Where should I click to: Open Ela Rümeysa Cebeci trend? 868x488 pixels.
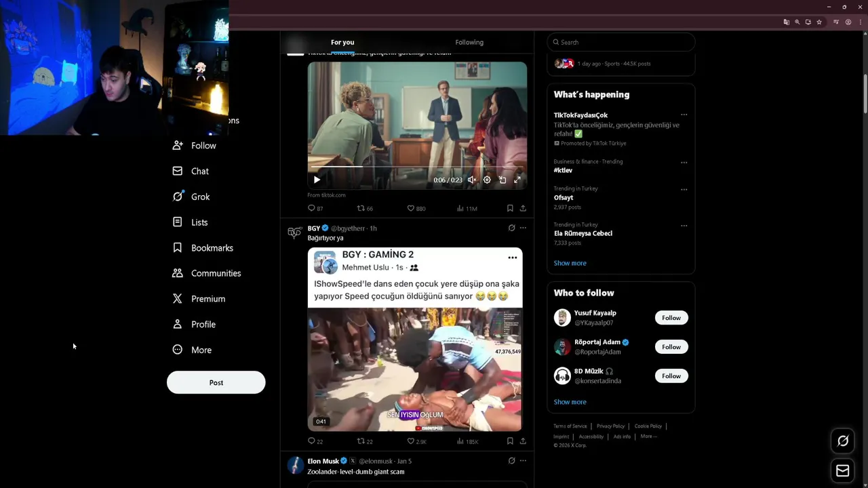(x=583, y=233)
